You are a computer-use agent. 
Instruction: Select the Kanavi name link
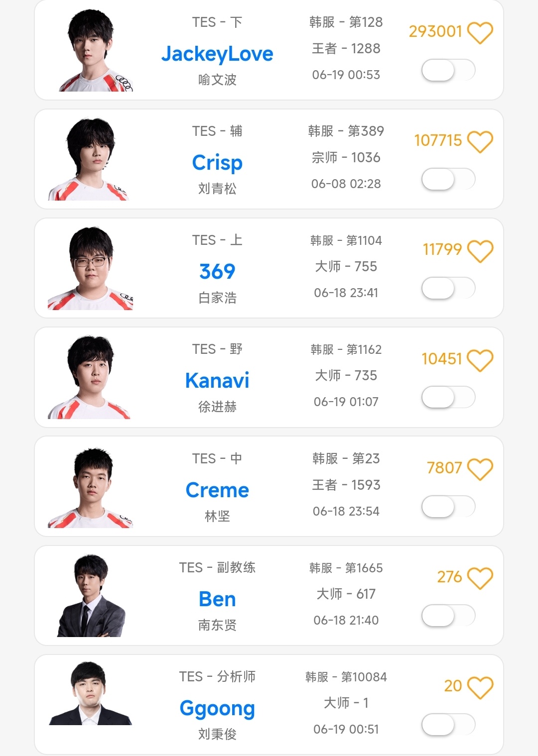point(217,381)
